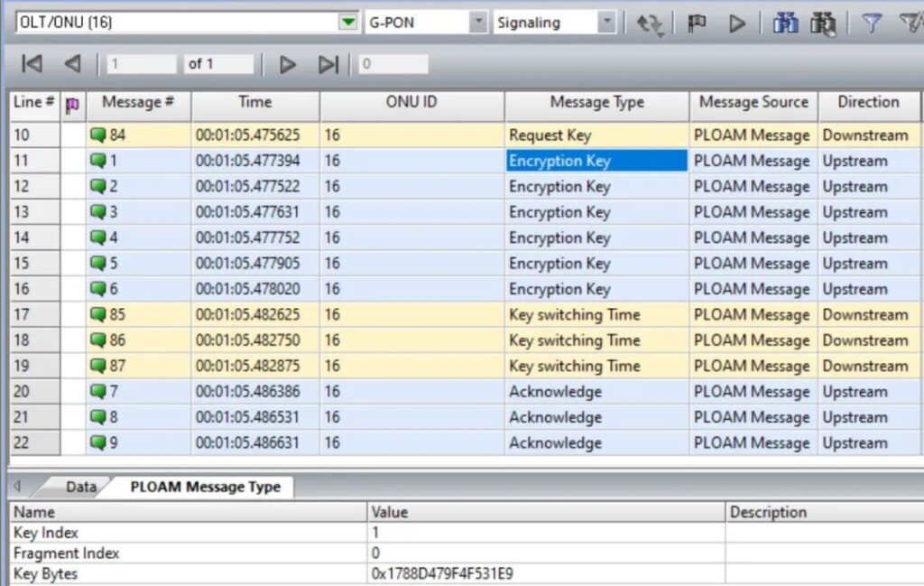Click the flag marker icon on the toolbar

click(x=694, y=20)
